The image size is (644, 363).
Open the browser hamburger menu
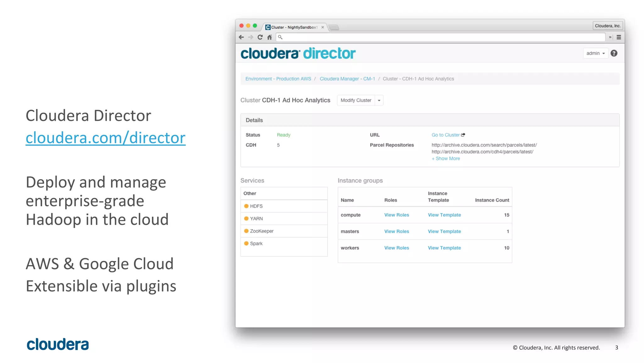[x=619, y=37]
